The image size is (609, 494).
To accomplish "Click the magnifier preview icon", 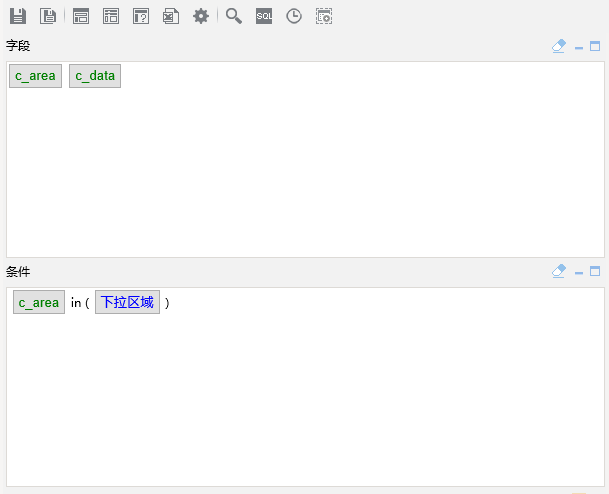I will (x=234, y=16).
